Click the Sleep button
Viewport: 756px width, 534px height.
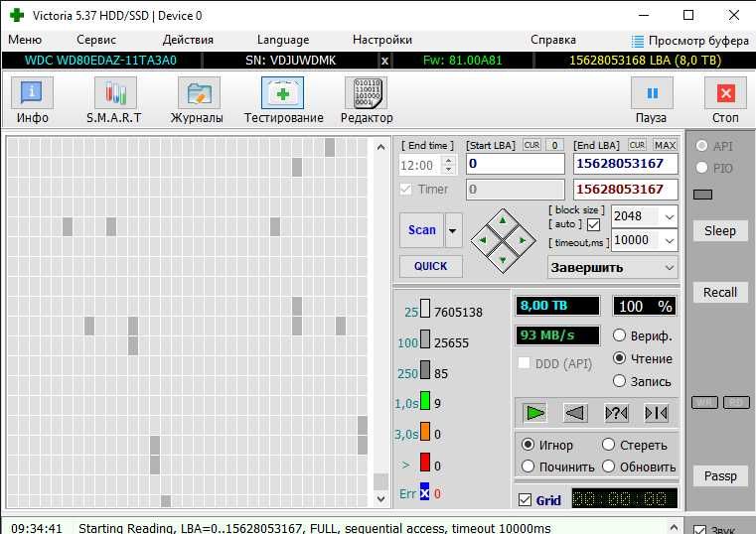click(x=720, y=231)
